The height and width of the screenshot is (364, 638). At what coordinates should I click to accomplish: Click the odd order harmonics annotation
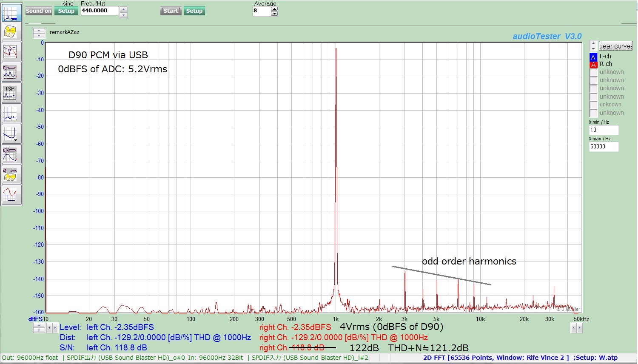(469, 261)
